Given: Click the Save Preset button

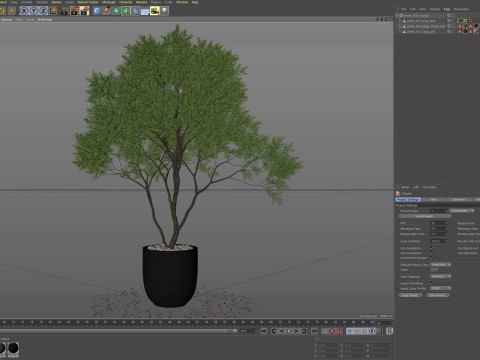Looking at the screenshot, I should tap(438, 295).
